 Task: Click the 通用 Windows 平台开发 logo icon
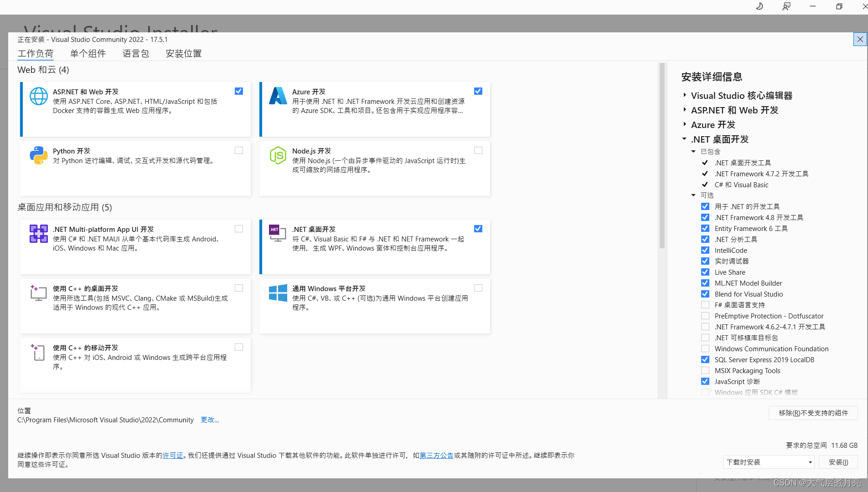pos(278,293)
